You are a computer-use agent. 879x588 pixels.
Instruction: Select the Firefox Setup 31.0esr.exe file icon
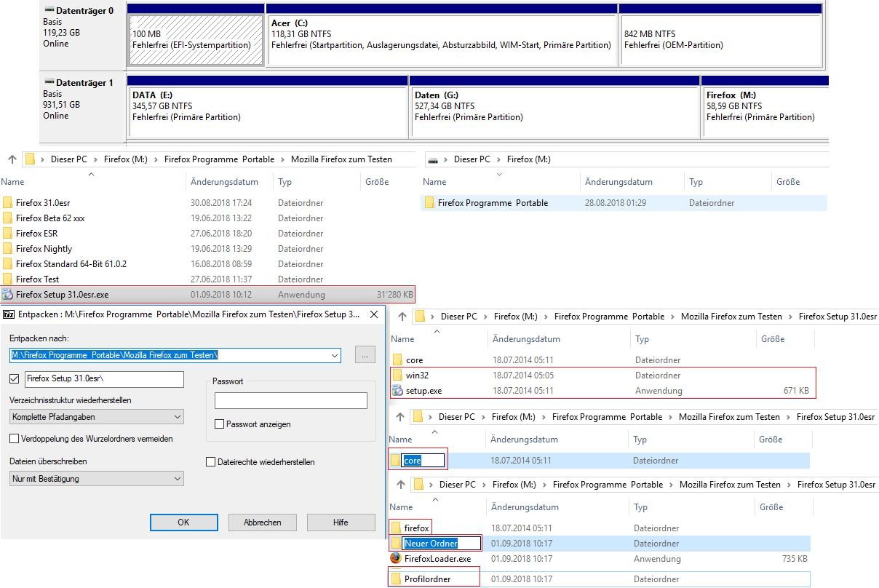[7, 295]
